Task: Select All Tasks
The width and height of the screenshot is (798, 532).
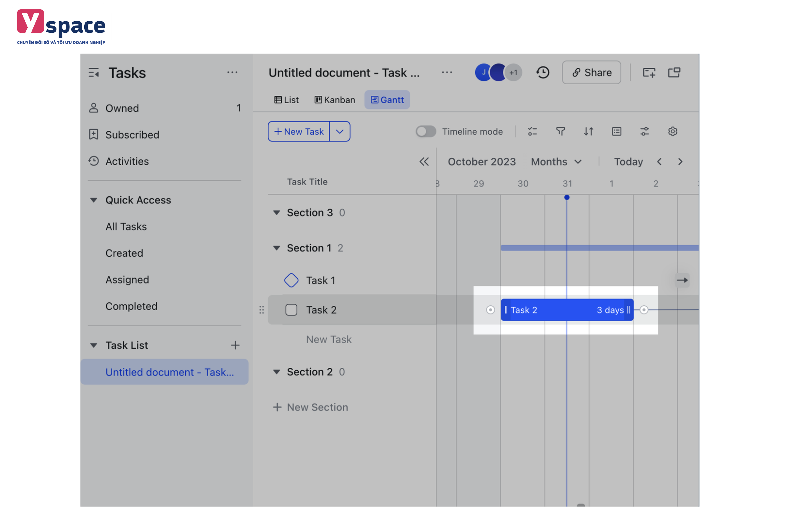Action: [x=126, y=227]
